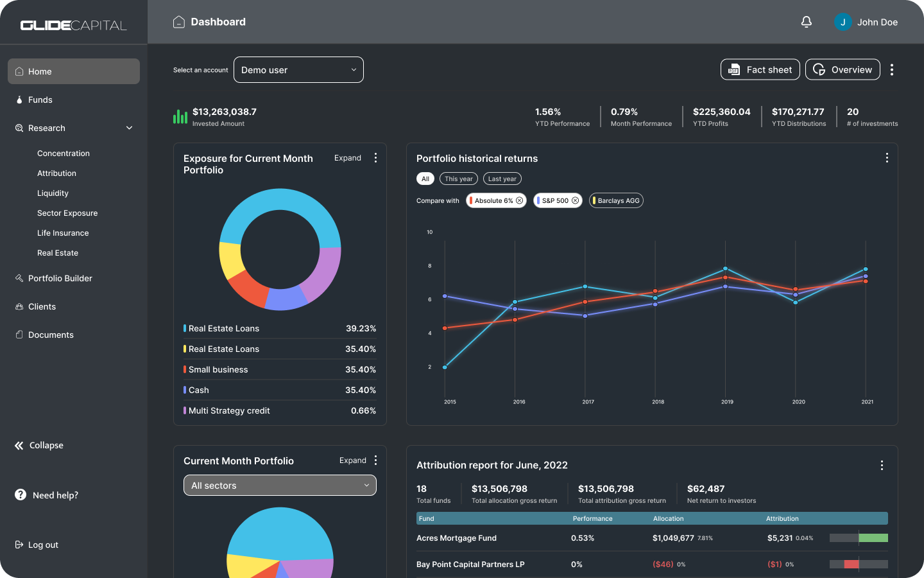The width and height of the screenshot is (924, 578).
Task: Open Portfolio historical returns three-dot menu
Action: (887, 158)
